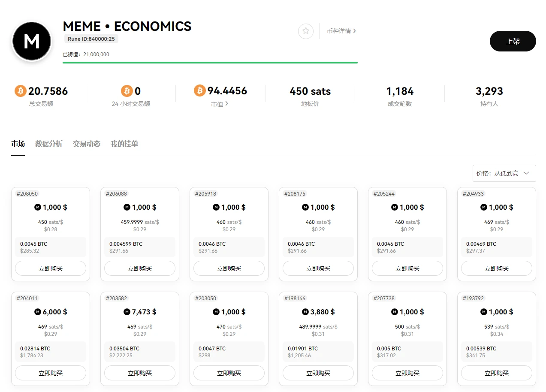Image resolution: width=546 pixels, height=392 pixels.
Task: Click the MEME ECONOMICS logo avatar
Action: pyautogui.click(x=32, y=41)
